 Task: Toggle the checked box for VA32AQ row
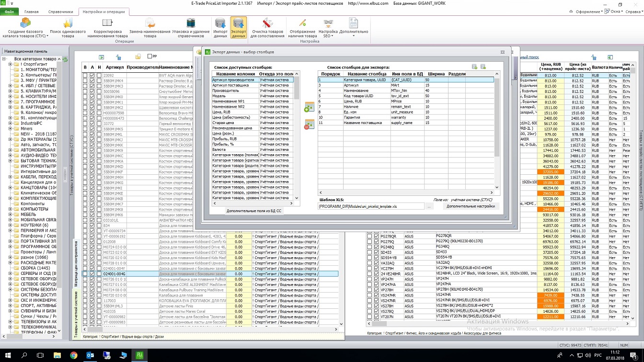coord(377,263)
